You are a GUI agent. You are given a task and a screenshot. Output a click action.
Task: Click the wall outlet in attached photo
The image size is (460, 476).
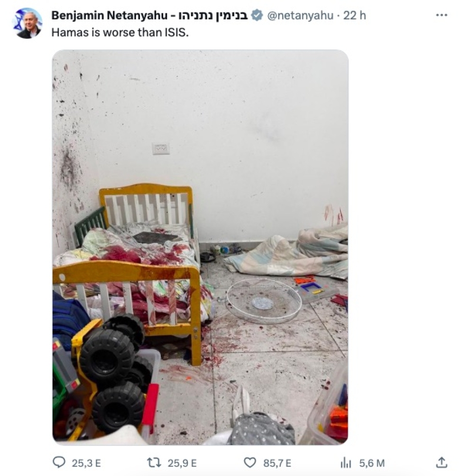161,149
